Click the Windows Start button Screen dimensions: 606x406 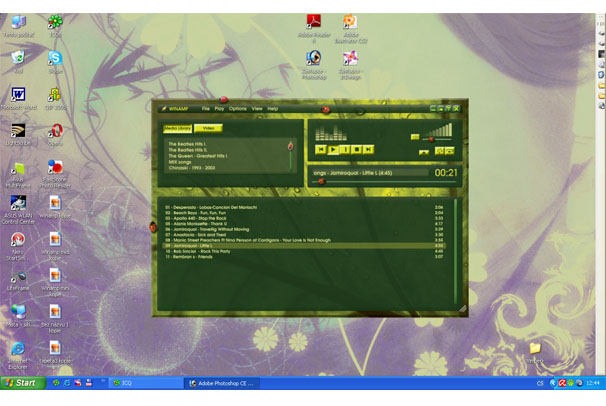pos(20,382)
